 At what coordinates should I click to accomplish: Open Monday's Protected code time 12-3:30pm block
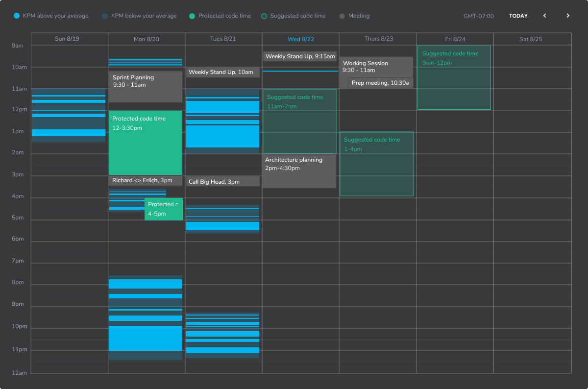145,142
